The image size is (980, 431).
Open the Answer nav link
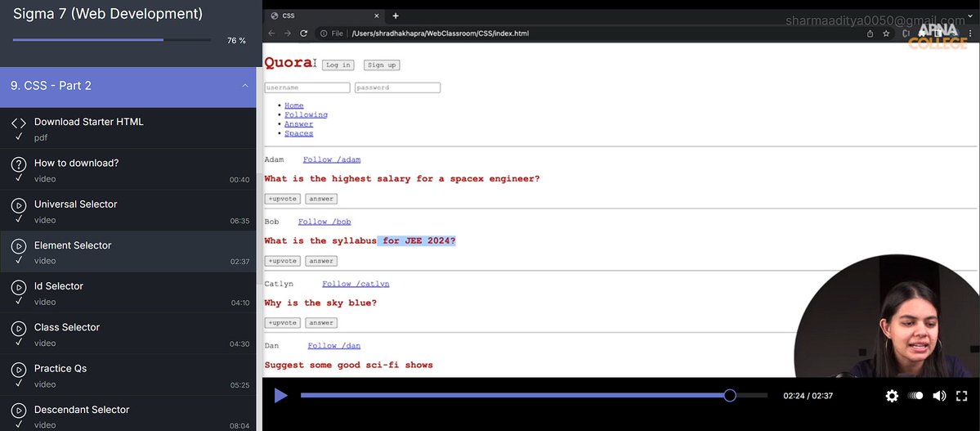299,123
